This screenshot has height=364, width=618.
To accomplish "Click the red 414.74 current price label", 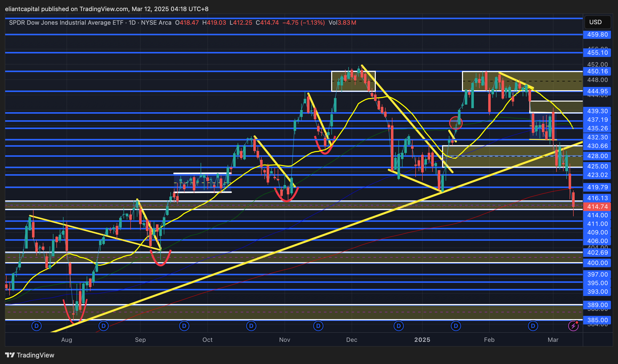I will click(x=597, y=207).
